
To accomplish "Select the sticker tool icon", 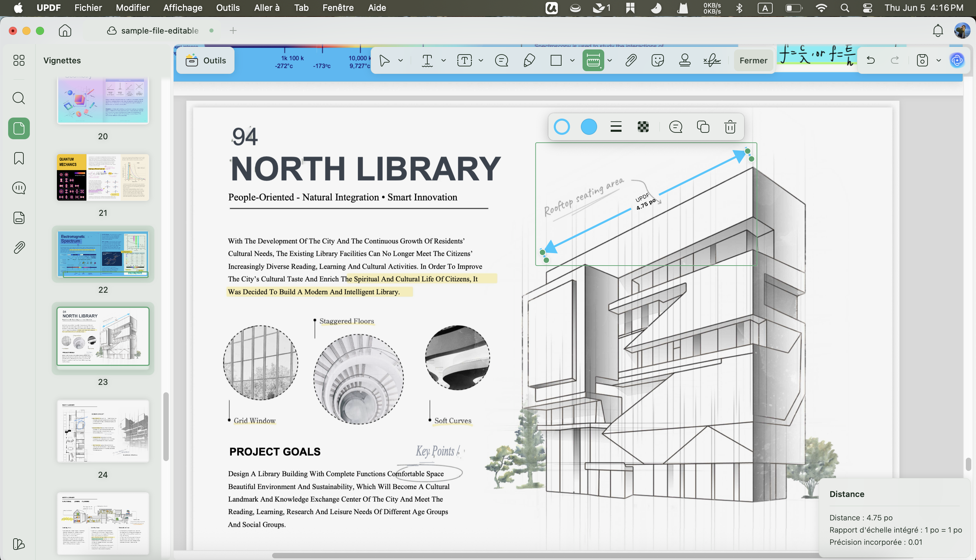I will click(658, 60).
